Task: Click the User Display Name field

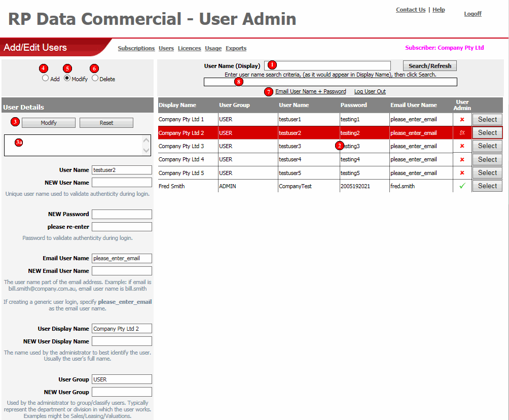Action: 122,329
